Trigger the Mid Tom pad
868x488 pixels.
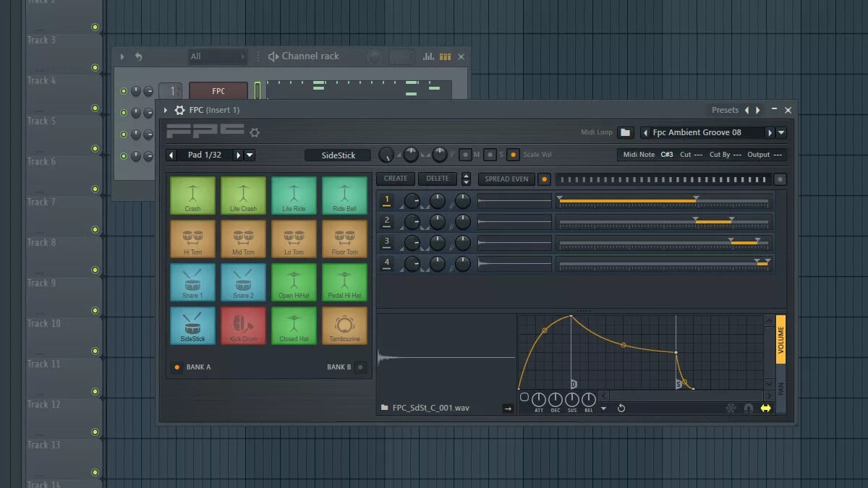tap(243, 239)
